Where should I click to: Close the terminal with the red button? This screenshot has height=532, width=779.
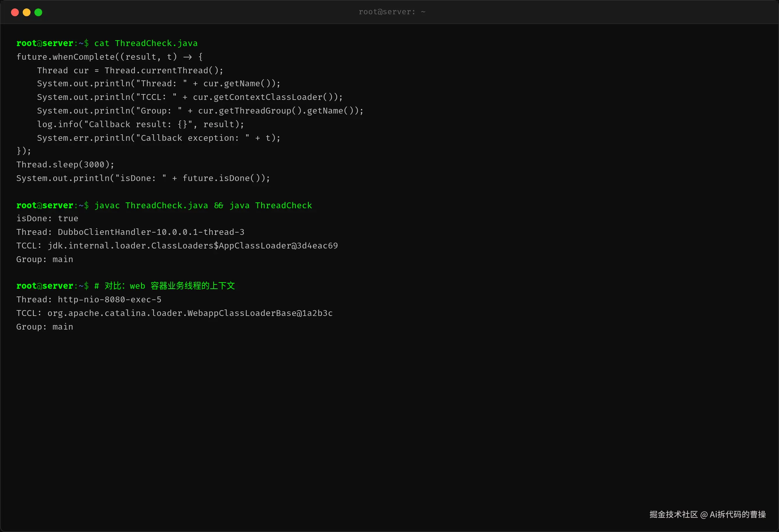(15, 12)
